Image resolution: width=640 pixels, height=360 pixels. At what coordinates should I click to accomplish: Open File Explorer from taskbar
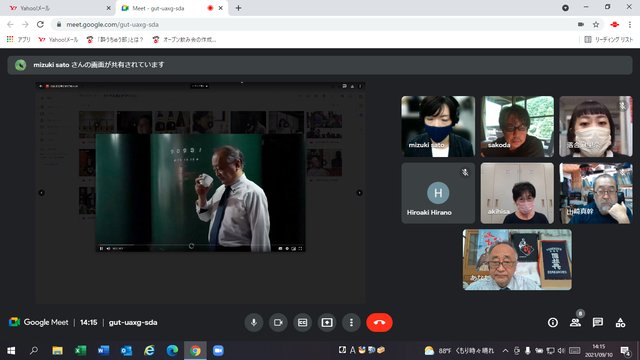(x=57, y=351)
